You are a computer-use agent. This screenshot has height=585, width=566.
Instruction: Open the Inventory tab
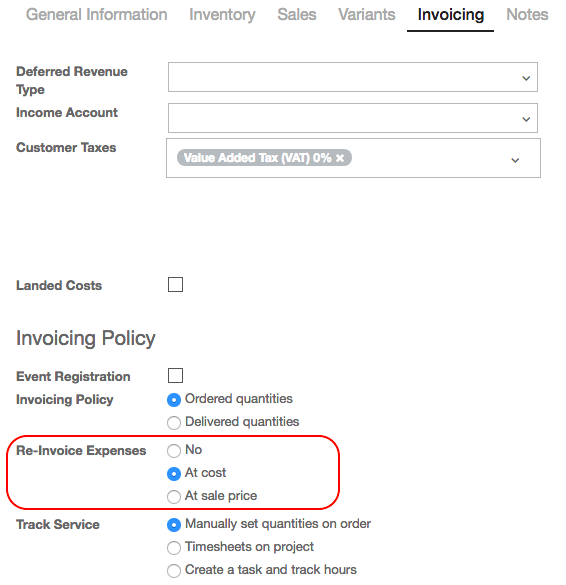[x=222, y=15]
